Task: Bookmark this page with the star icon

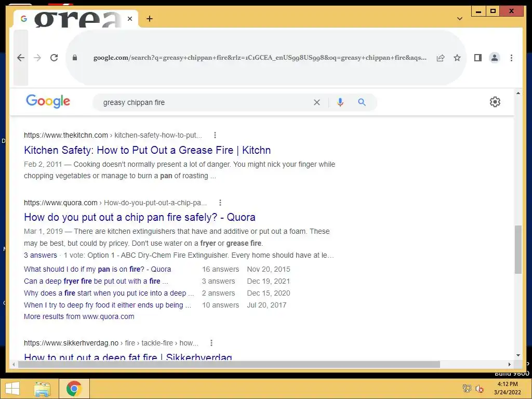Action: point(457,58)
